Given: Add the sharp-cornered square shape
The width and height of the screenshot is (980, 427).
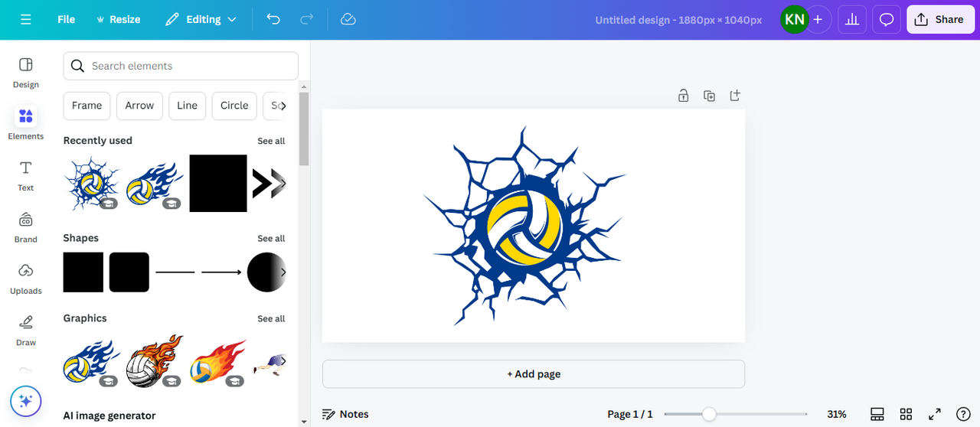Looking at the screenshot, I should point(83,272).
